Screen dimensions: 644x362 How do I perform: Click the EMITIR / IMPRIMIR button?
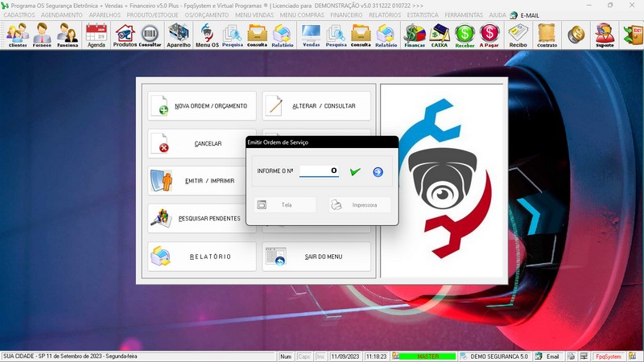pyautogui.click(x=196, y=180)
